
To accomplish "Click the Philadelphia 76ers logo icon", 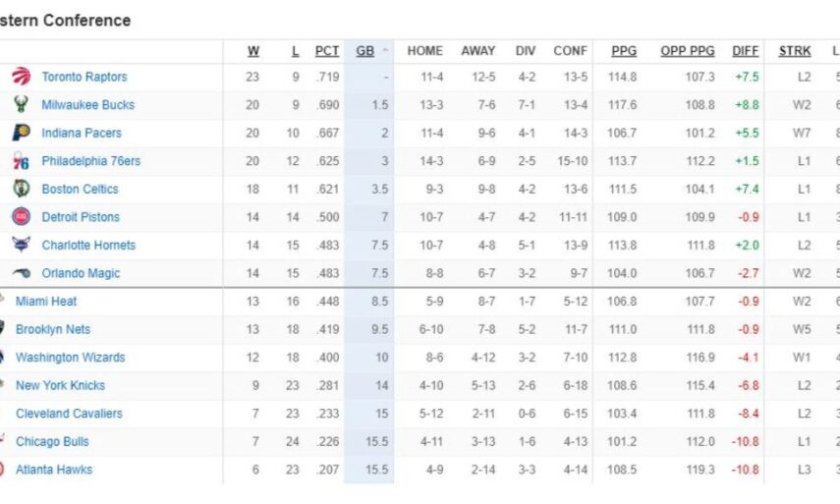I will click(21, 161).
